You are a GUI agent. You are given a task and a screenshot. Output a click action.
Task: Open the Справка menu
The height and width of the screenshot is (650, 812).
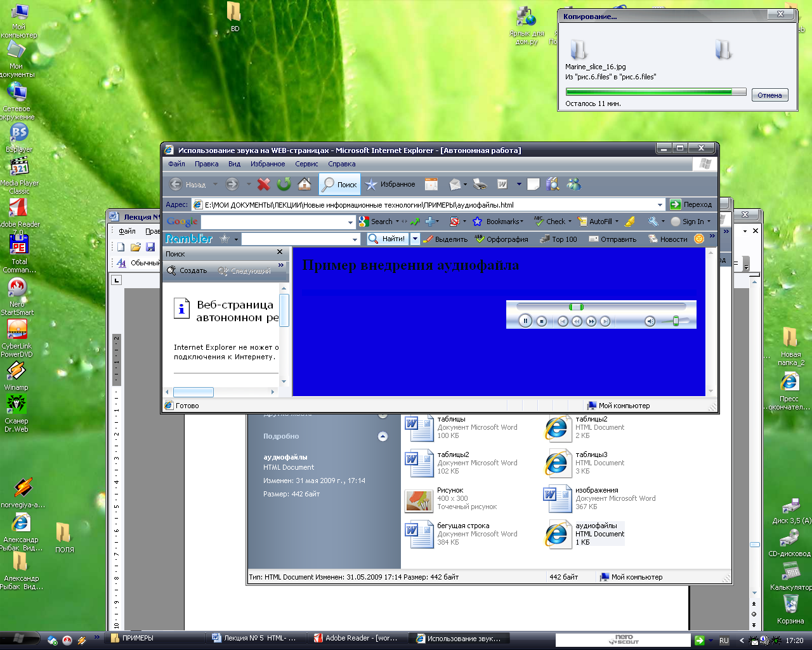pos(342,164)
